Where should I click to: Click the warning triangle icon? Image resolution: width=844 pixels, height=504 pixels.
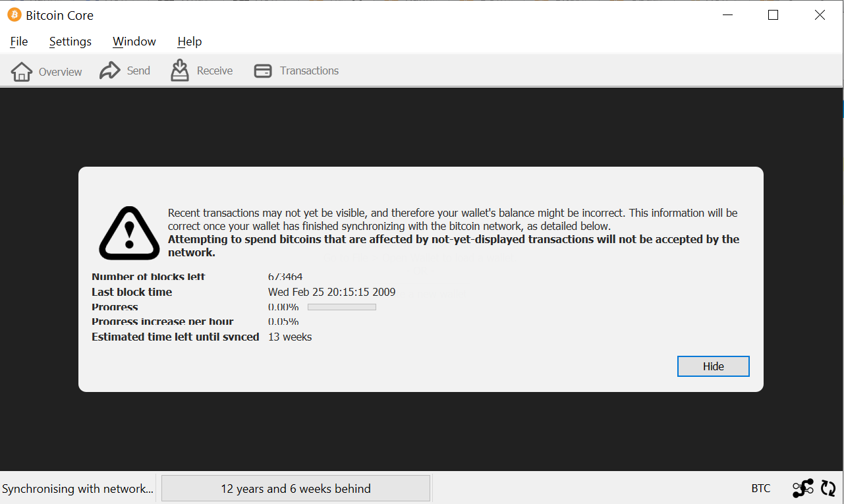coord(129,233)
